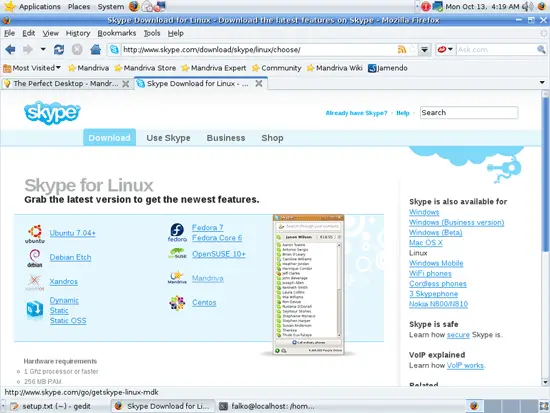This screenshot has width=550, height=413.
Task: Click the Skype page Search field
Action: [469, 113]
